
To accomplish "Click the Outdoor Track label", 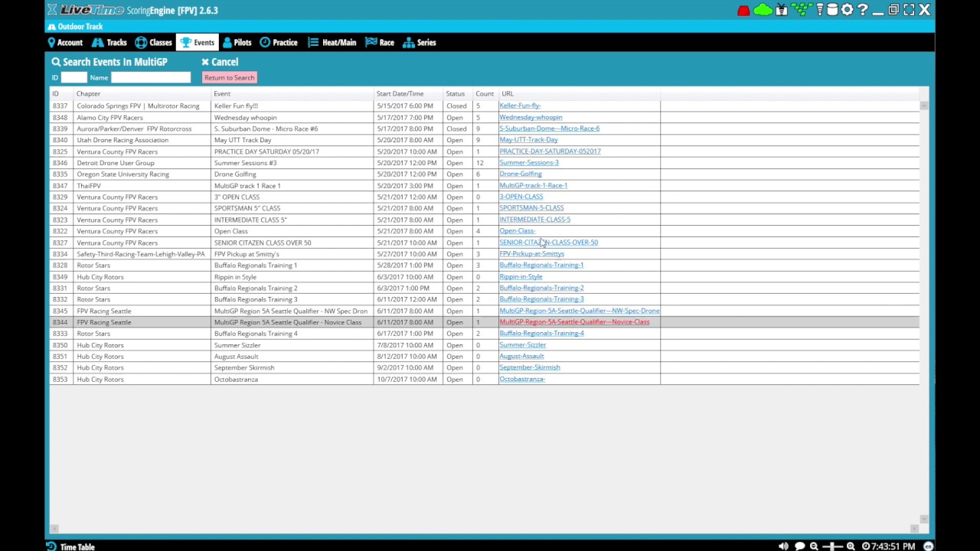I will point(75,27).
